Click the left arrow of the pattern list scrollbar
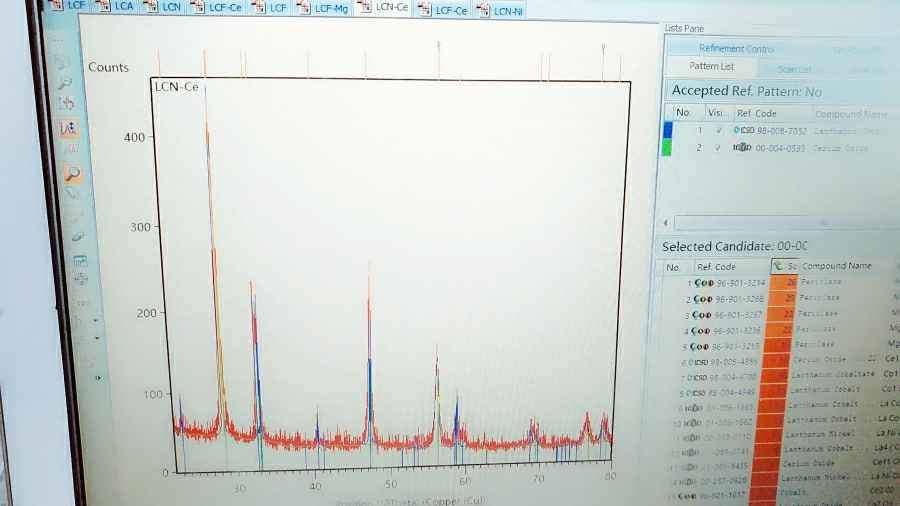The image size is (900, 506). 666,223
